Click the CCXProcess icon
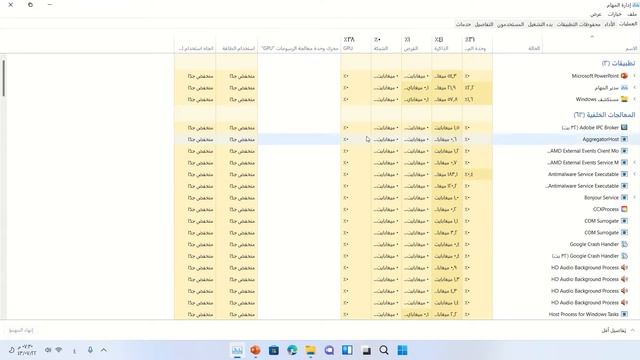 [624, 209]
